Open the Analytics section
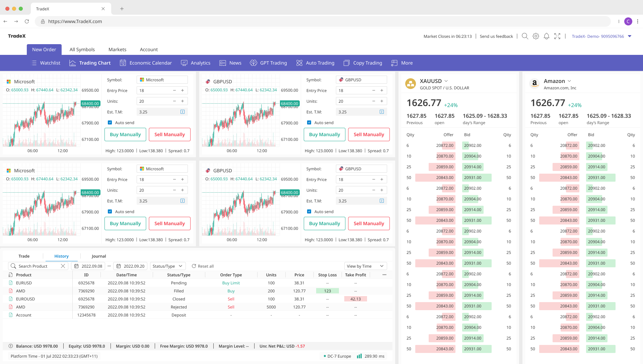The width and height of the screenshot is (643, 364). pos(200,63)
